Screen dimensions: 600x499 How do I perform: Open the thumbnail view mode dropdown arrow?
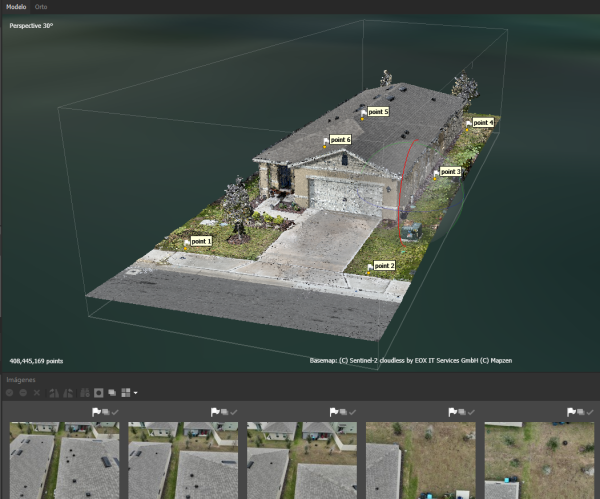pos(135,393)
